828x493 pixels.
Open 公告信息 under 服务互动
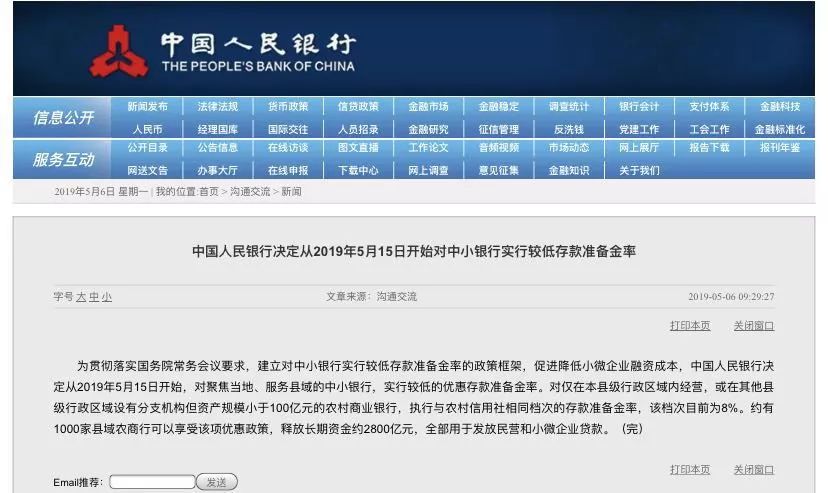(x=217, y=148)
